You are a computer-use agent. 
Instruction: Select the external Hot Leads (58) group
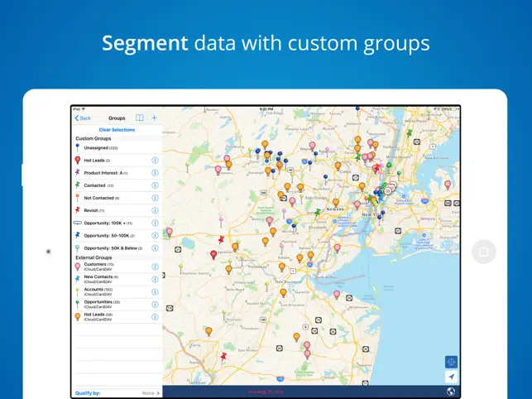point(117,317)
